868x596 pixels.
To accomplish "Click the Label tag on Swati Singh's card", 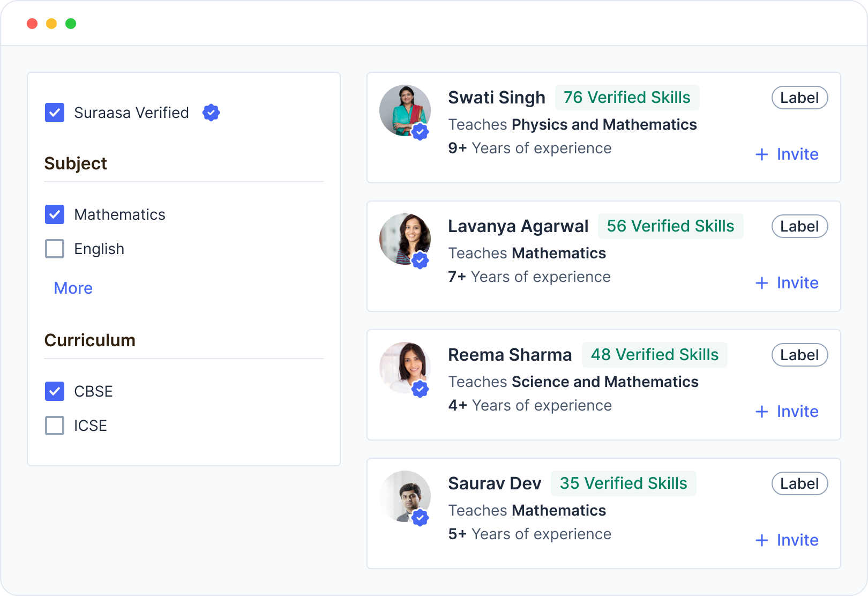I will point(799,98).
